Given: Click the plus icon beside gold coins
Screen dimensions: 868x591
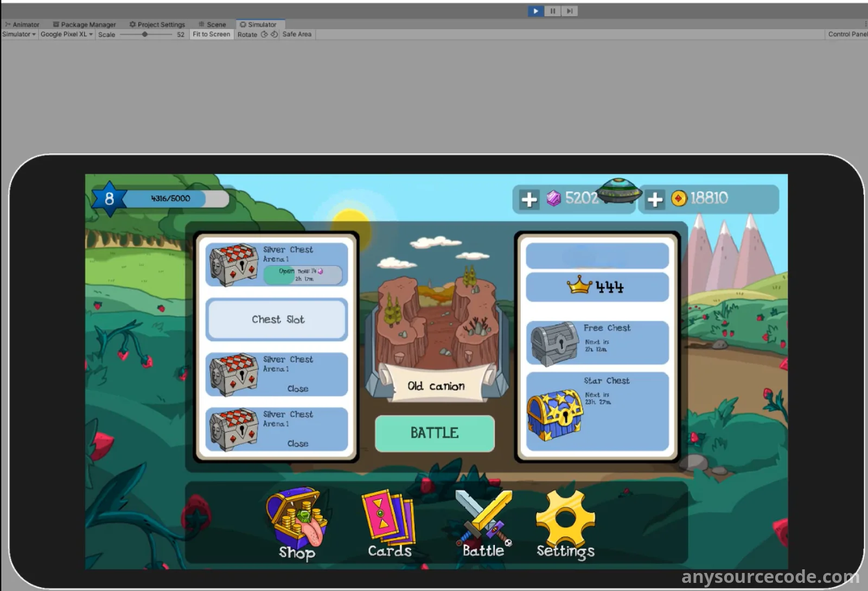Looking at the screenshot, I should tap(655, 199).
